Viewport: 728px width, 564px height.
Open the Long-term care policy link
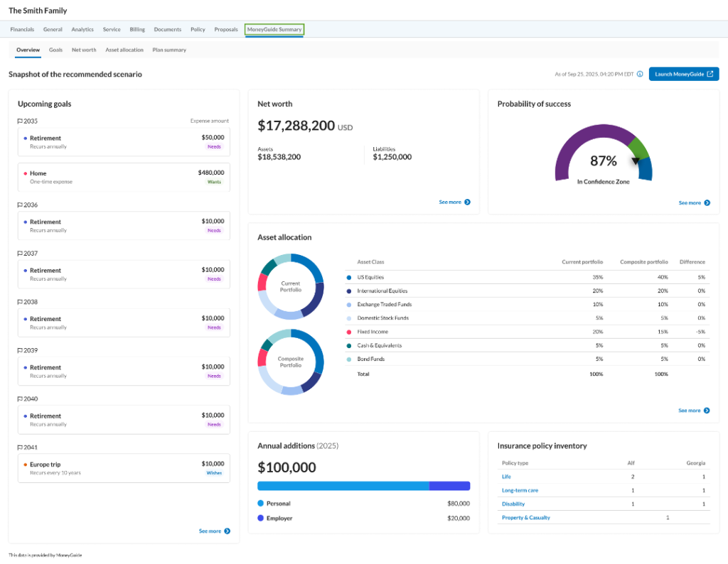point(520,490)
